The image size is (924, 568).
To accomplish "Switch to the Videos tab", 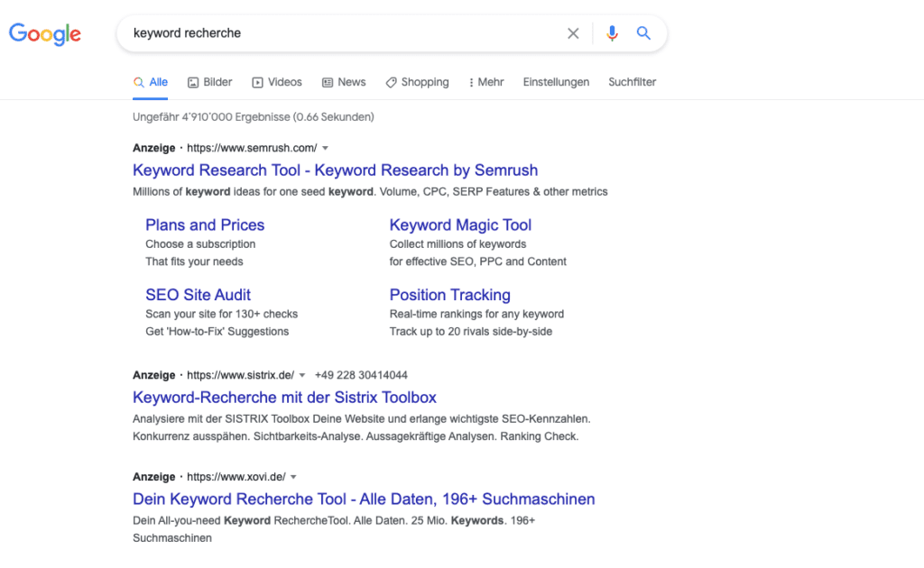I will [x=277, y=82].
